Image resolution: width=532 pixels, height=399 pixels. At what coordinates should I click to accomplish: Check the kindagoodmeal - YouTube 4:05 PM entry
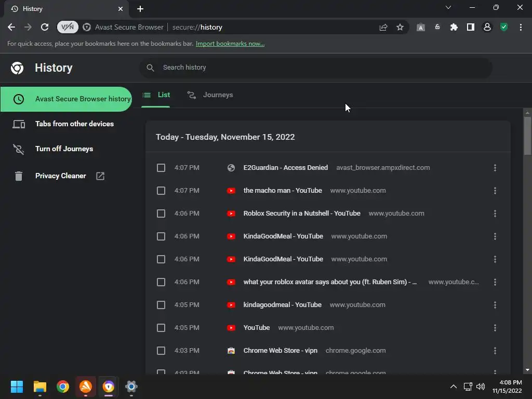pos(161,305)
